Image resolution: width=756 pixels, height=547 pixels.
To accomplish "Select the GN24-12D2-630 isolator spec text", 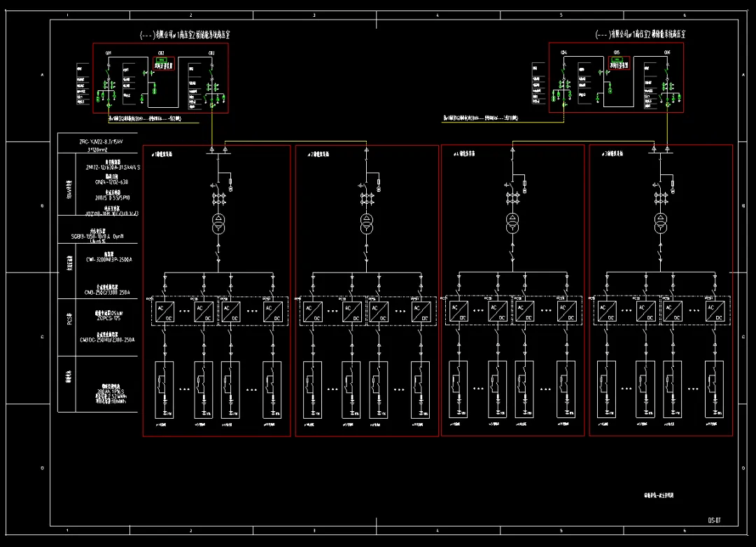I will point(100,181).
